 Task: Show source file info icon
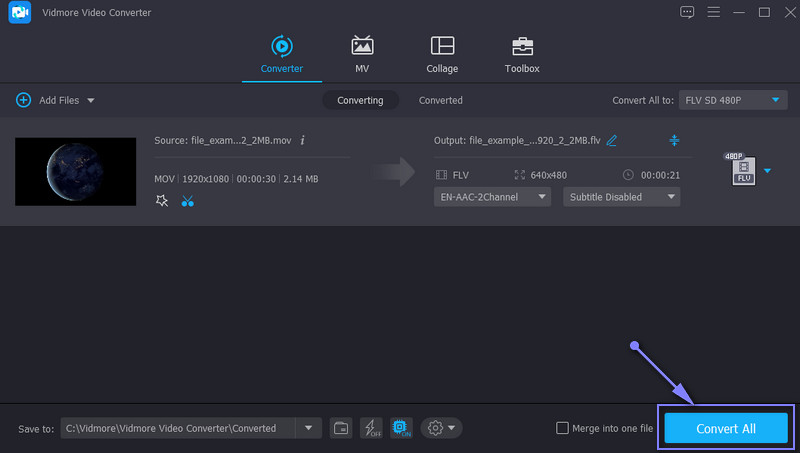pos(302,140)
